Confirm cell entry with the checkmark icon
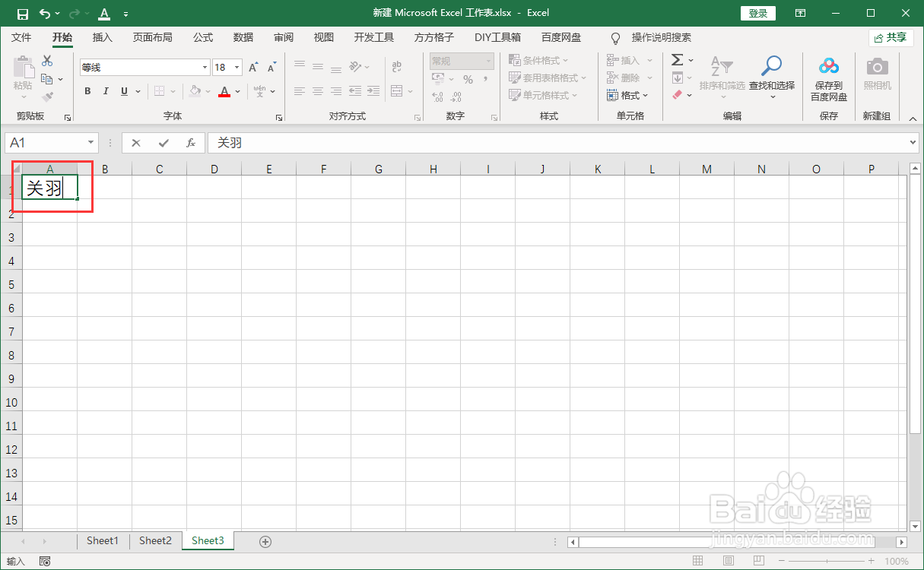 pyautogui.click(x=164, y=143)
